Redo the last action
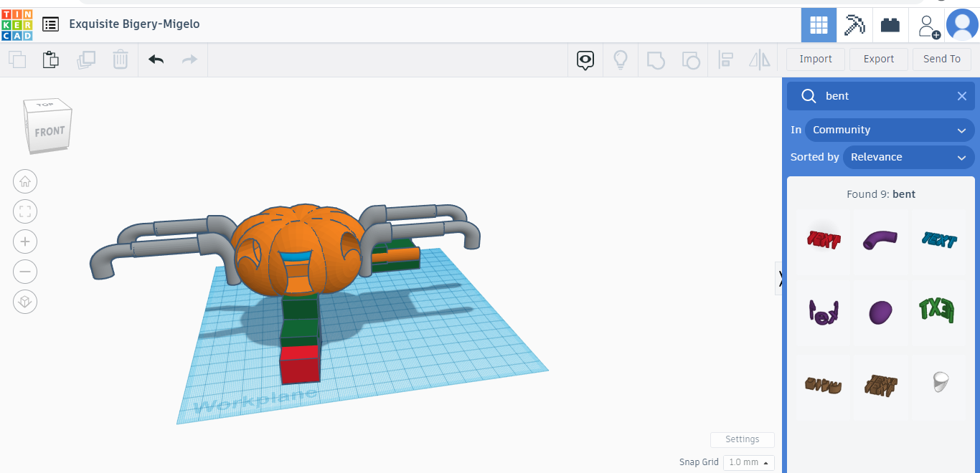Image resolution: width=980 pixels, height=473 pixels. (189, 59)
